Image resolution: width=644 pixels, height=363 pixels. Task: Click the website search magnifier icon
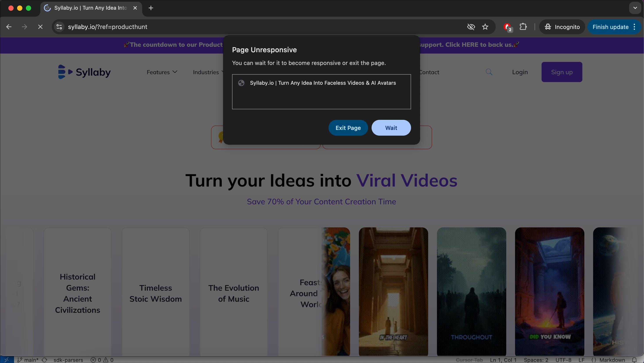489,72
